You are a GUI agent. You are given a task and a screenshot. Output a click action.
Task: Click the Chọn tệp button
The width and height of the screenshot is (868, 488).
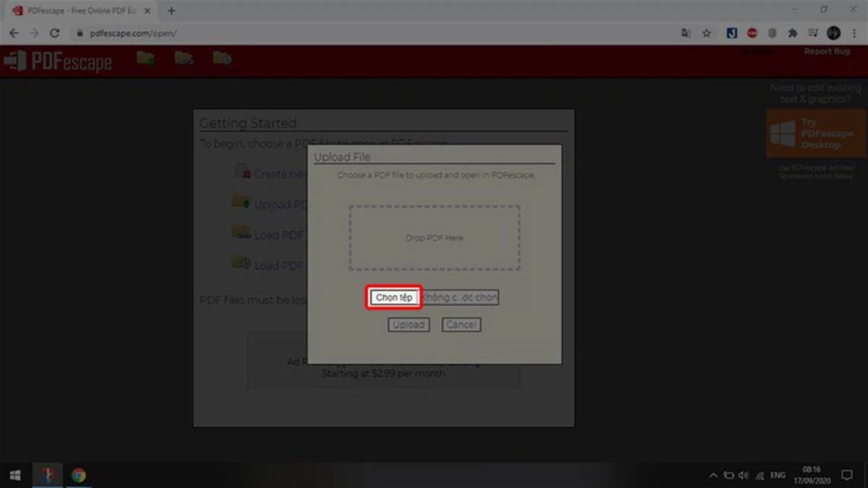pyautogui.click(x=393, y=296)
